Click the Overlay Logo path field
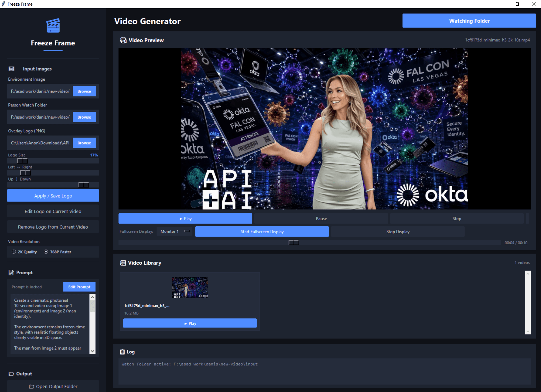Image resolution: width=541 pixels, height=392 pixels. coord(40,143)
